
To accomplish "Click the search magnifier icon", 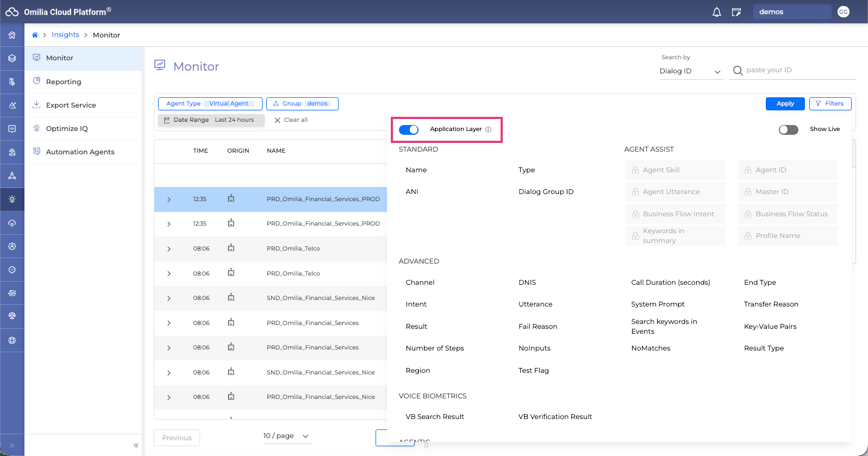I will (738, 70).
